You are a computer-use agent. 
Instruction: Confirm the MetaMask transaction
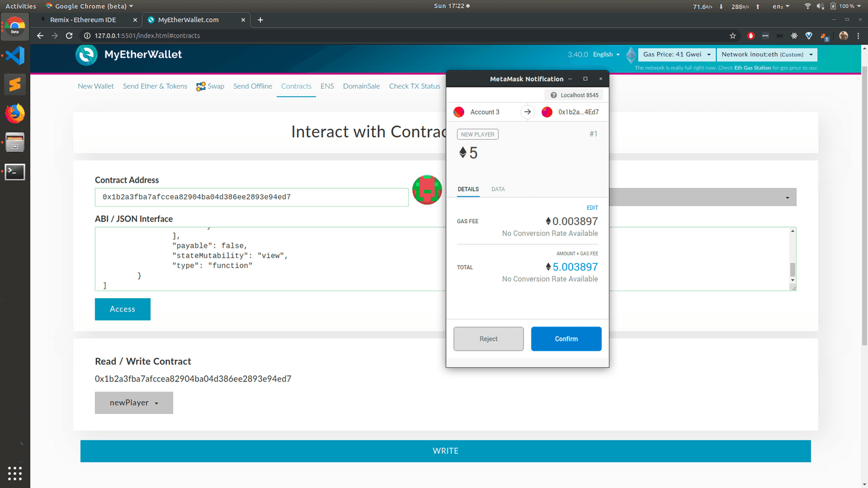[x=566, y=339]
